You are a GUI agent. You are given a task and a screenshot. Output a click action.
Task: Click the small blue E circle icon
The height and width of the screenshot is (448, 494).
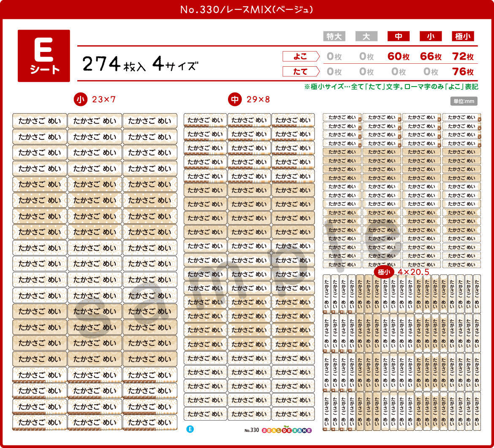190,429
